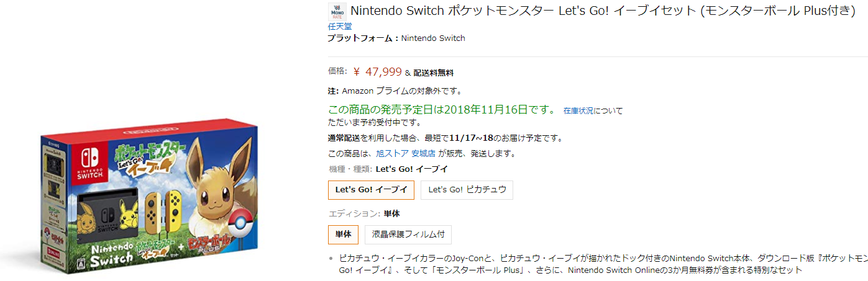Click the Mono Rate icon beside title
This screenshot has height=281, width=868.
(337, 12)
